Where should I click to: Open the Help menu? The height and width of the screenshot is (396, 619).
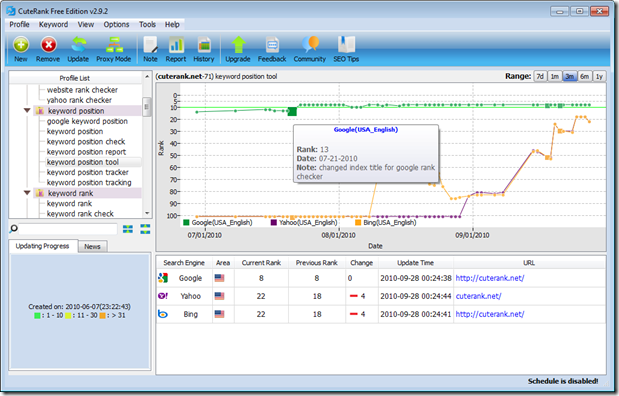(x=172, y=24)
